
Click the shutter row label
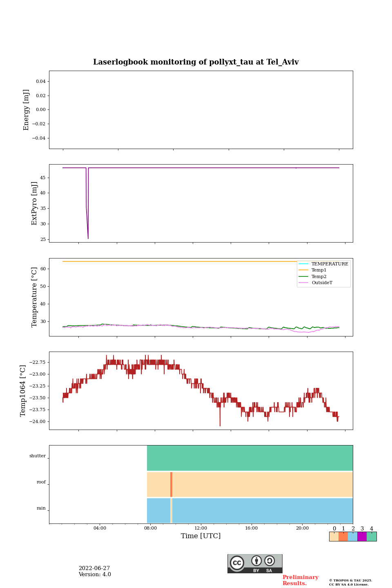[x=38, y=456]
